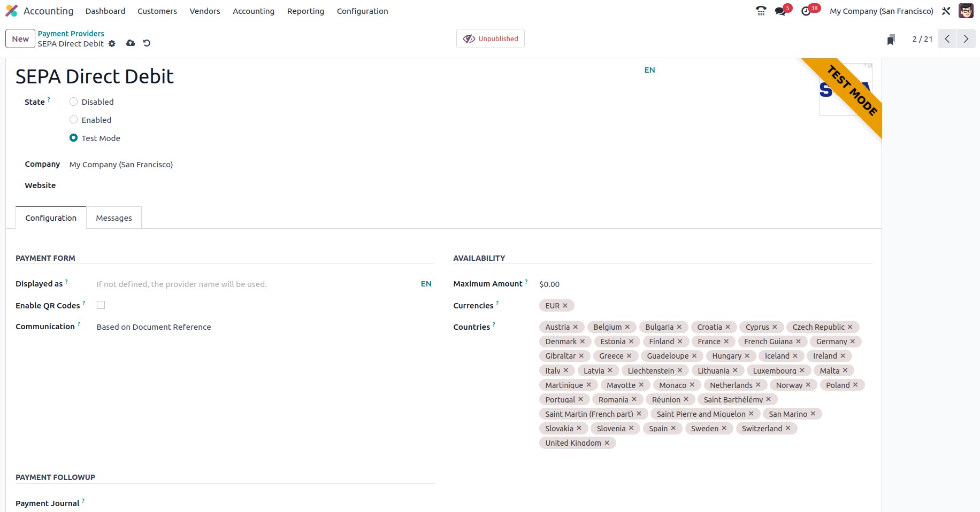Go to the previous record arrow
The height and width of the screenshot is (512, 980).
[947, 38]
